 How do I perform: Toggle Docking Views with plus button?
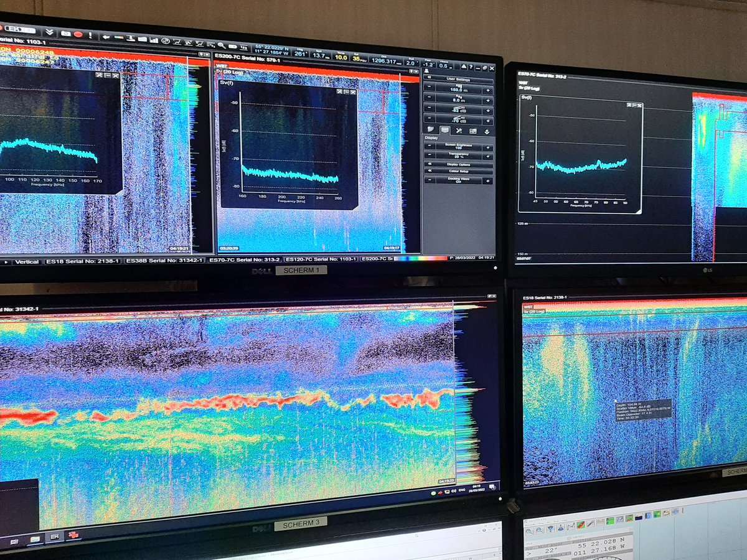[488, 181]
